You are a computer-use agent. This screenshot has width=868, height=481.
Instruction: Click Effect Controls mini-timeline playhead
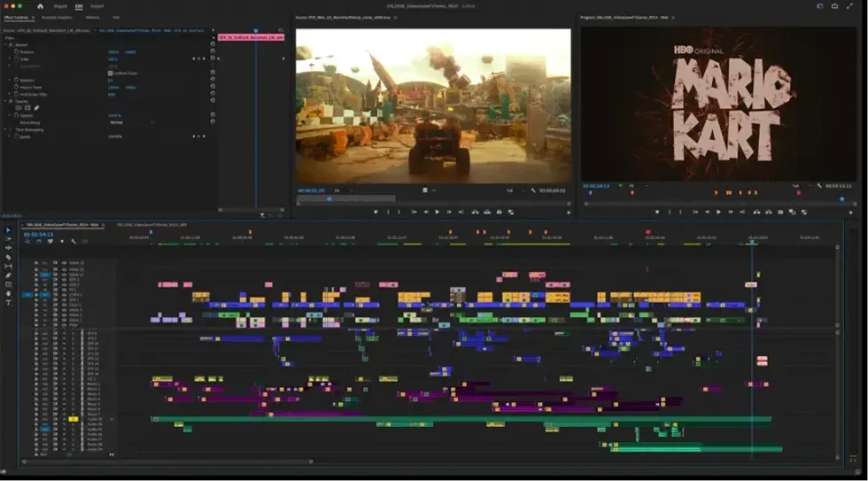pyautogui.click(x=256, y=30)
